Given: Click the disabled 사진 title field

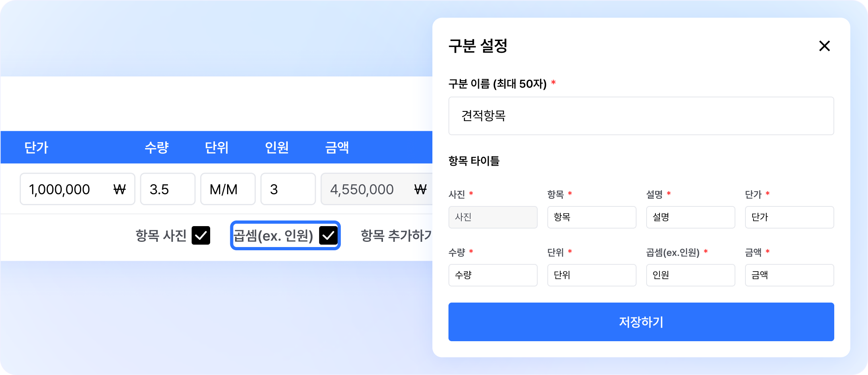Looking at the screenshot, I should pyautogui.click(x=493, y=217).
